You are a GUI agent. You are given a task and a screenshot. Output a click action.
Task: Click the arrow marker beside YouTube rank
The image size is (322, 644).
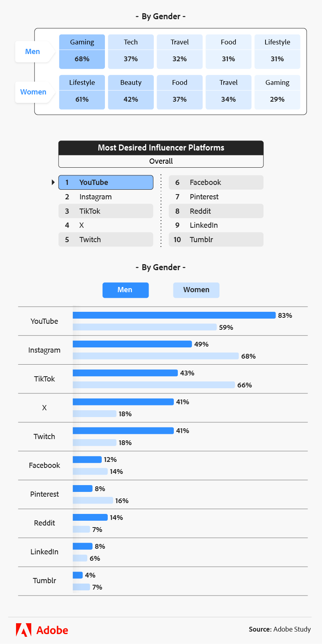[x=53, y=183]
